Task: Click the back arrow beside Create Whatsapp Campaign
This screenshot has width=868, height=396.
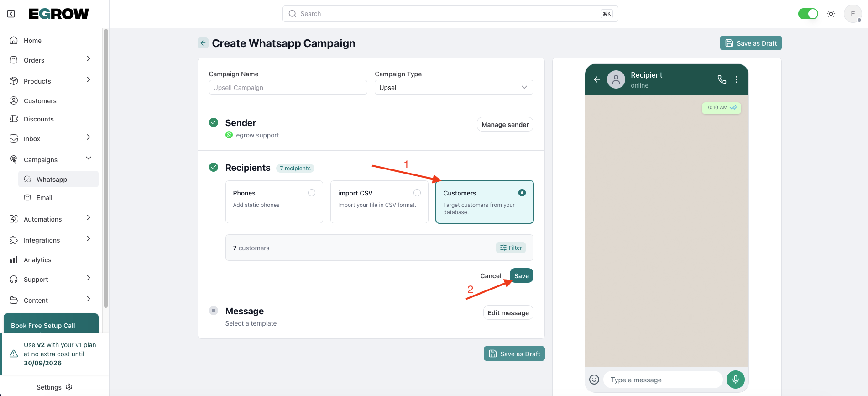Action: click(x=203, y=43)
